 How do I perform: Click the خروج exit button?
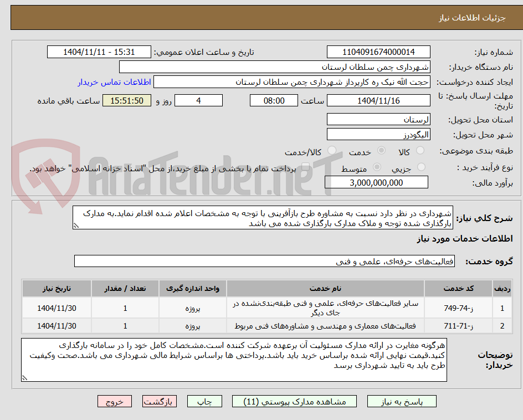[115, 402]
